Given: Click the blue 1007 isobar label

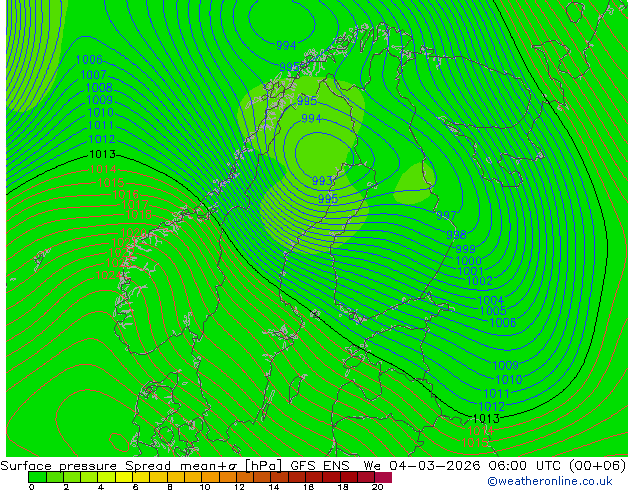Looking at the screenshot, I should [93, 75].
